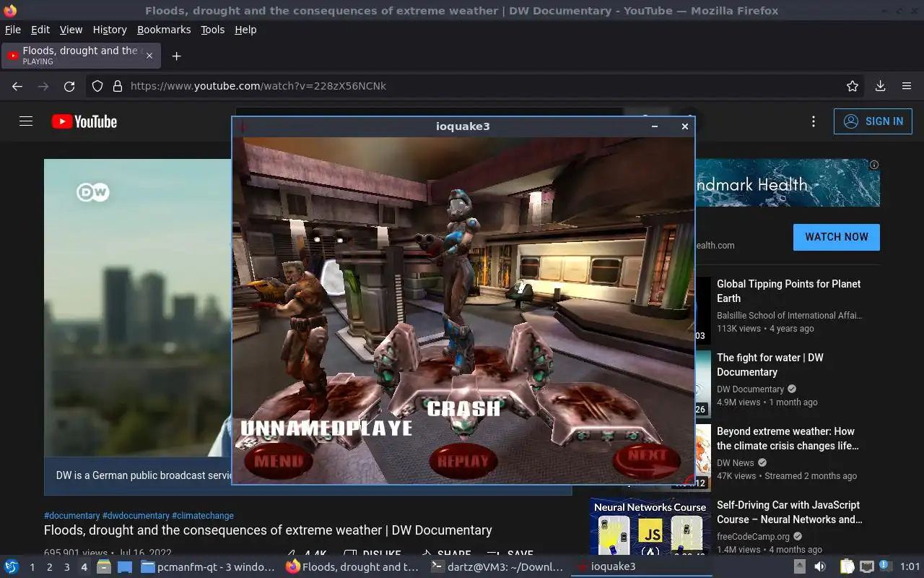Image resolution: width=924 pixels, height=578 pixels.
Task: Click the DW News channel name
Action: (x=735, y=462)
